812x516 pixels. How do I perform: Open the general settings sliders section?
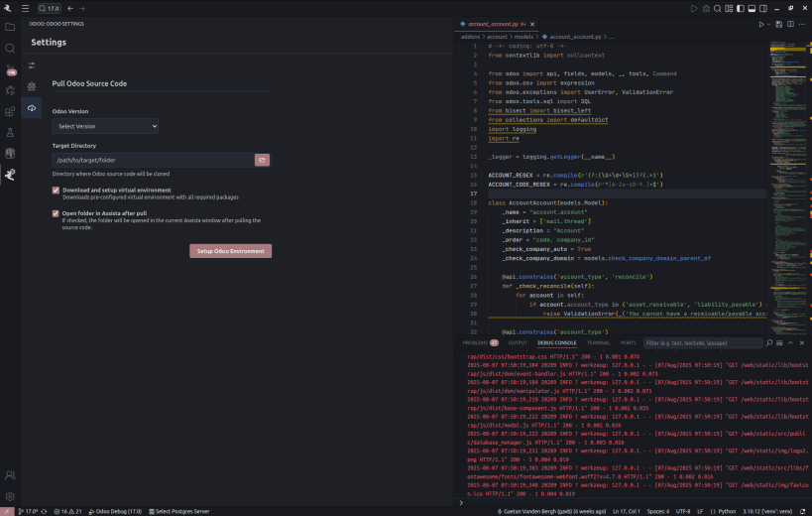coord(32,65)
